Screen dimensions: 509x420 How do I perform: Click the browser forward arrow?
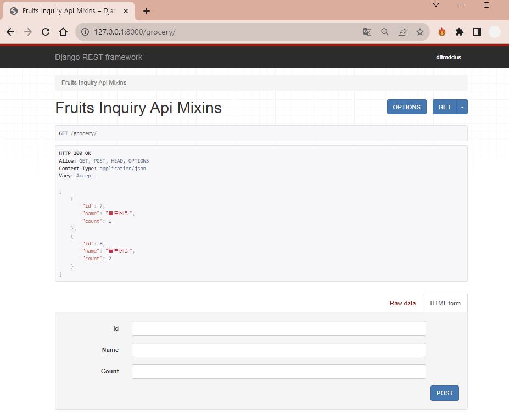28,32
